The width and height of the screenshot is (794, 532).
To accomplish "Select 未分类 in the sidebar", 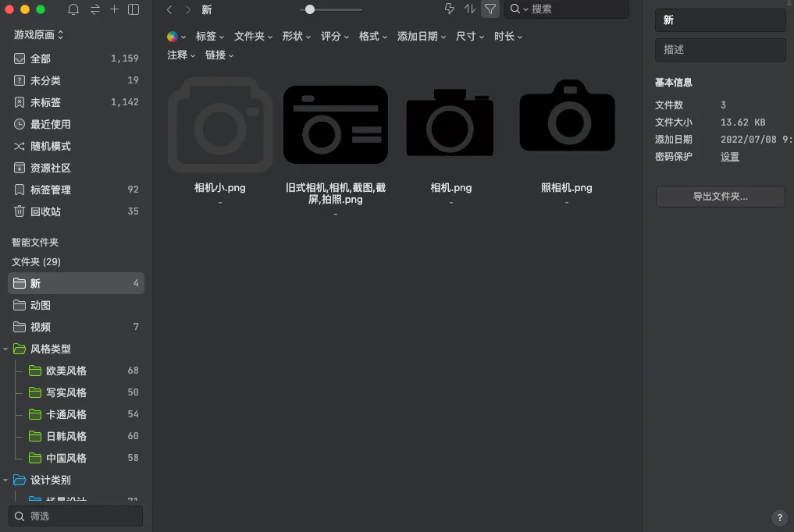I will [x=45, y=80].
